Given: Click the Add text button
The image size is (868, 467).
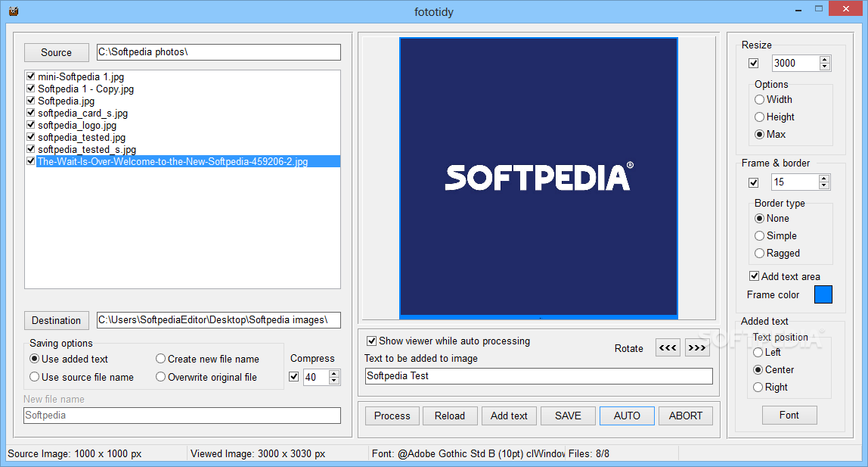Looking at the screenshot, I should 509,416.
